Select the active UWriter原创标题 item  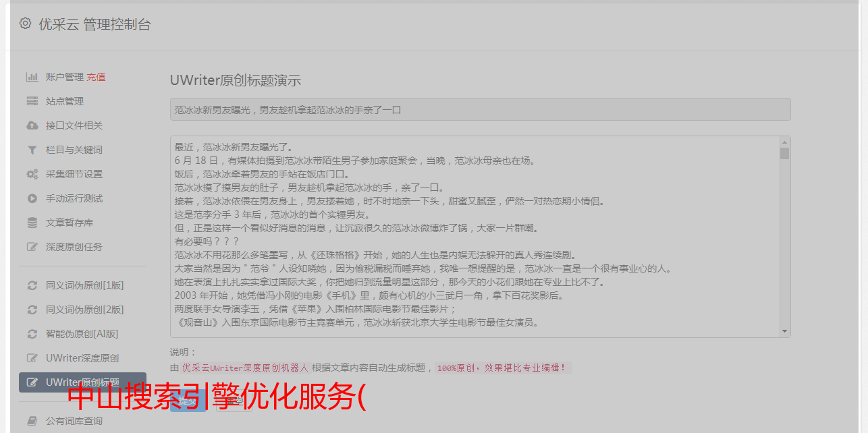(82, 382)
